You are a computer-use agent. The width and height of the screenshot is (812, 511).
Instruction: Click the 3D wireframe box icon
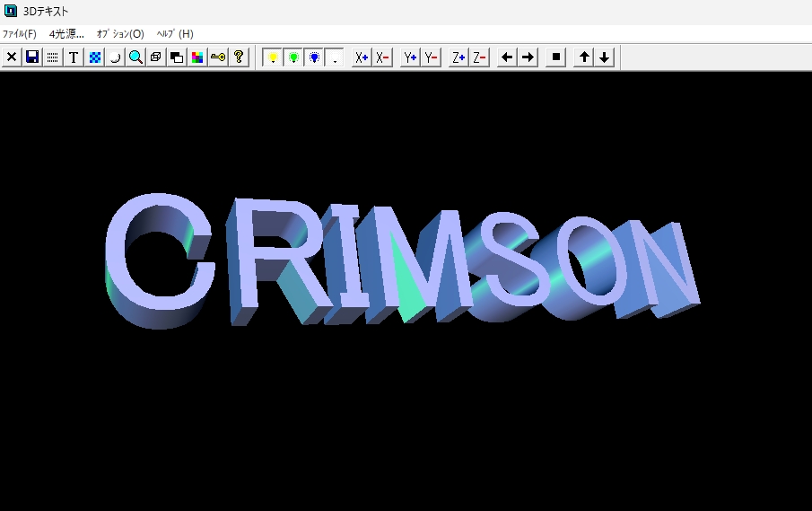click(x=156, y=57)
